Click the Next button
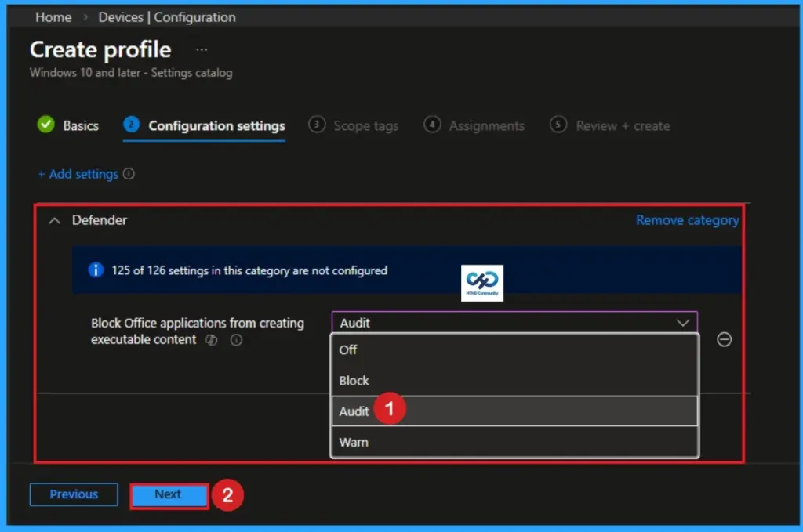The image size is (803, 532). pos(169,494)
